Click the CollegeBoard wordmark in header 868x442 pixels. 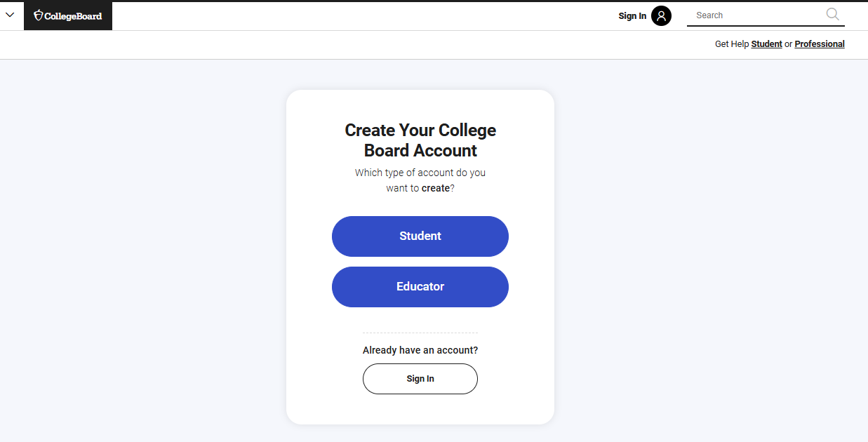point(74,15)
